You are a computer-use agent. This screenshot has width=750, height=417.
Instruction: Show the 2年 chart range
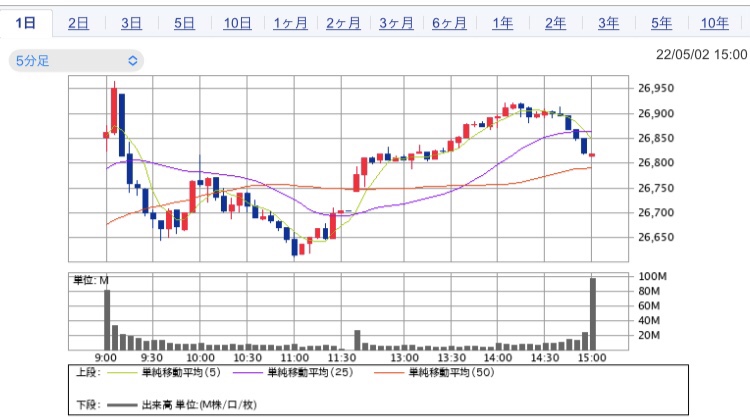[555, 23]
